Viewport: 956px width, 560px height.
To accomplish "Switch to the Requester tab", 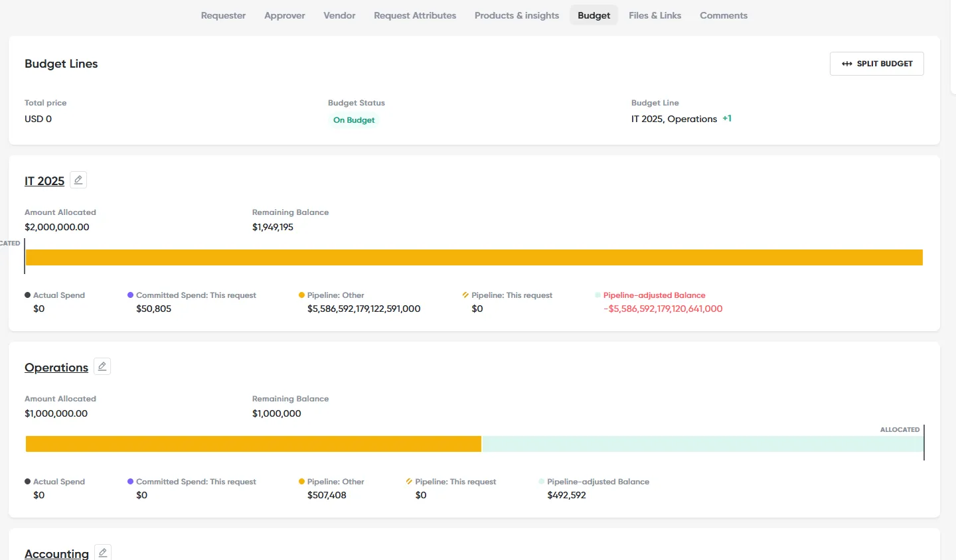I will [223, 15].
